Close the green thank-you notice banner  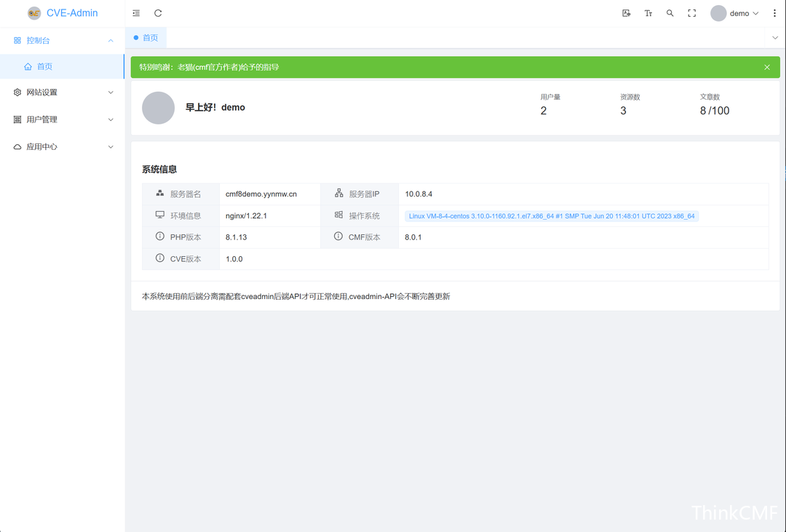[767, 67]
